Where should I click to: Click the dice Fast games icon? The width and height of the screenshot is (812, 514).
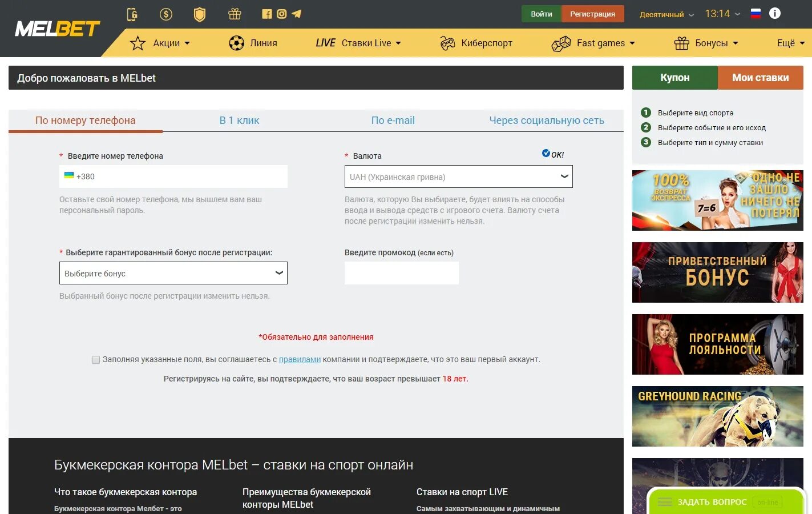point(561,43)
